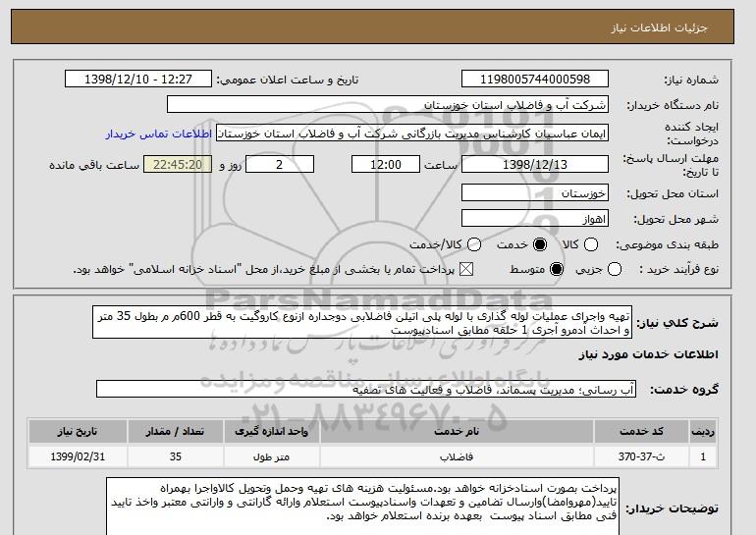Click the شرح کلی نیاز description box
The image size is (756, 535).
(362, 322)
